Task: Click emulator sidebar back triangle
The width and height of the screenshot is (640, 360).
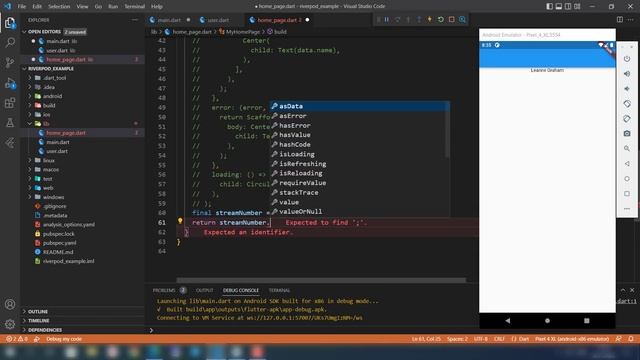Action: click(627, 164)
